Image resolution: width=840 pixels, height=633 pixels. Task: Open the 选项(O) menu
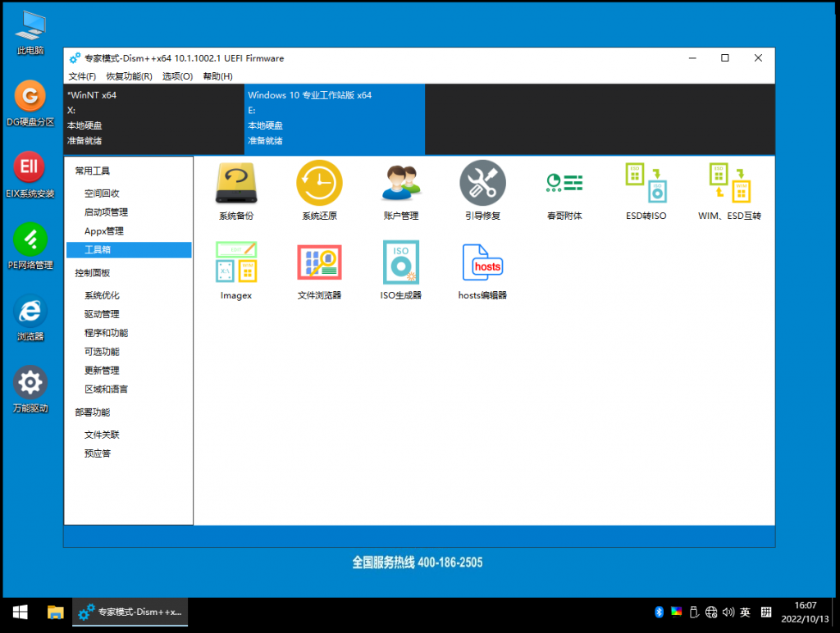[177, 76]
